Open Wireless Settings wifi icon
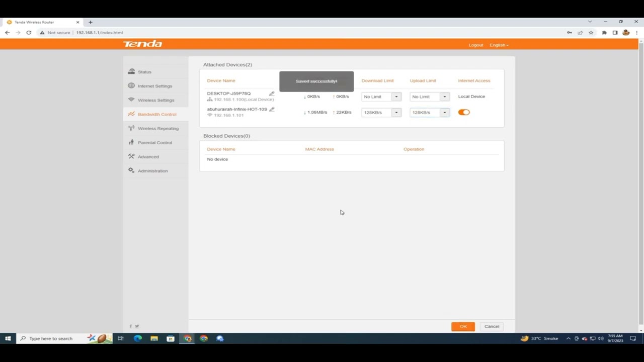 [x=131, y=100]
